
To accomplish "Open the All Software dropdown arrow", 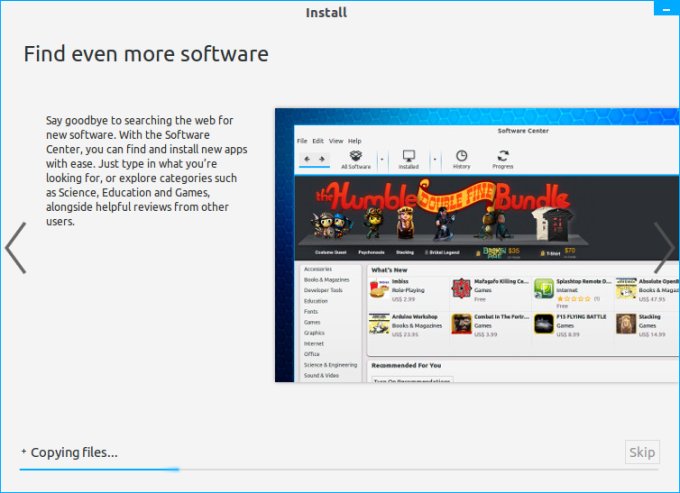I will coord(381,159).
